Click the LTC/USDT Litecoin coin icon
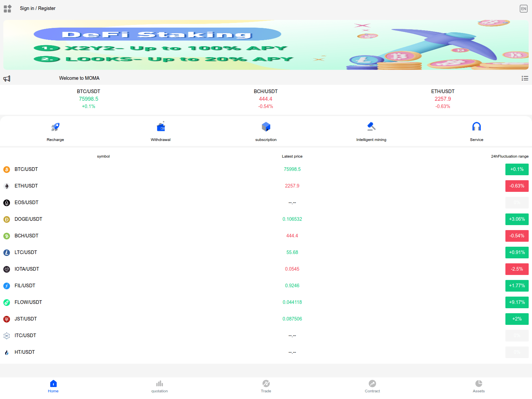532x399 pixels. point(7,253)
